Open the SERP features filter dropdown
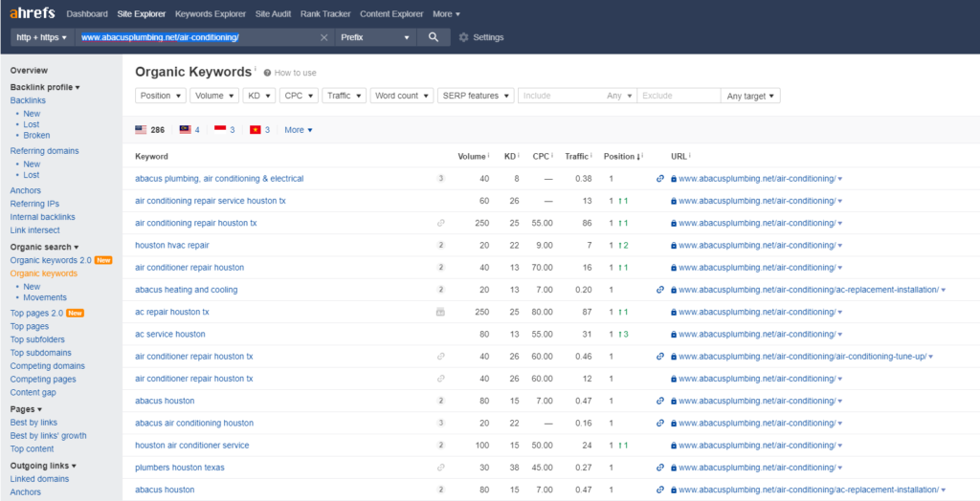This screenshot has height=501, width=980. click(476, 96)
